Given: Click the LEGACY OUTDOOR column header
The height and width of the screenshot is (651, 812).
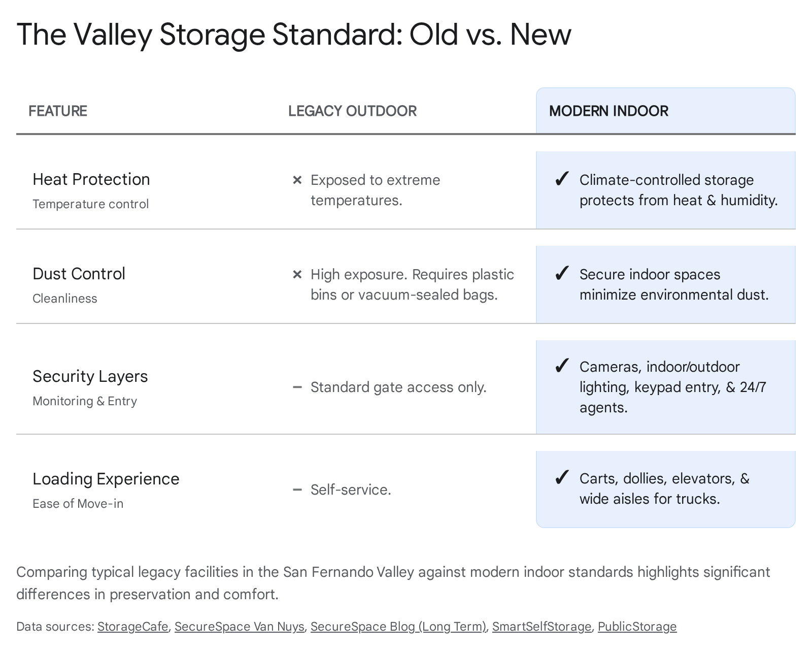Looking at the screenshot, I should [x=352, y=111].
